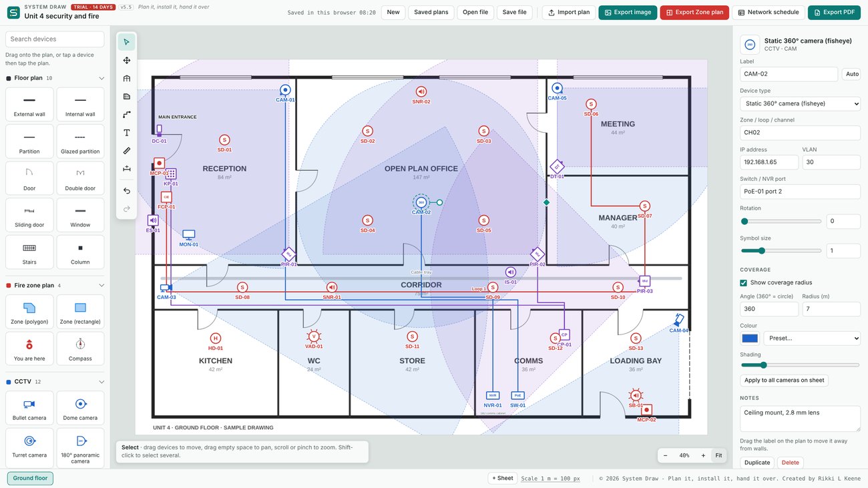Select the arrow Select tool

(127, 42)
